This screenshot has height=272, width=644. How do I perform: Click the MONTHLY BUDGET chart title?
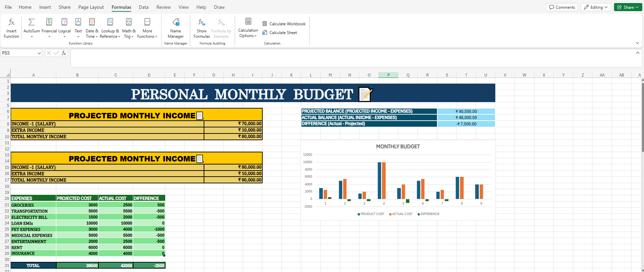[x=398, y=147]
